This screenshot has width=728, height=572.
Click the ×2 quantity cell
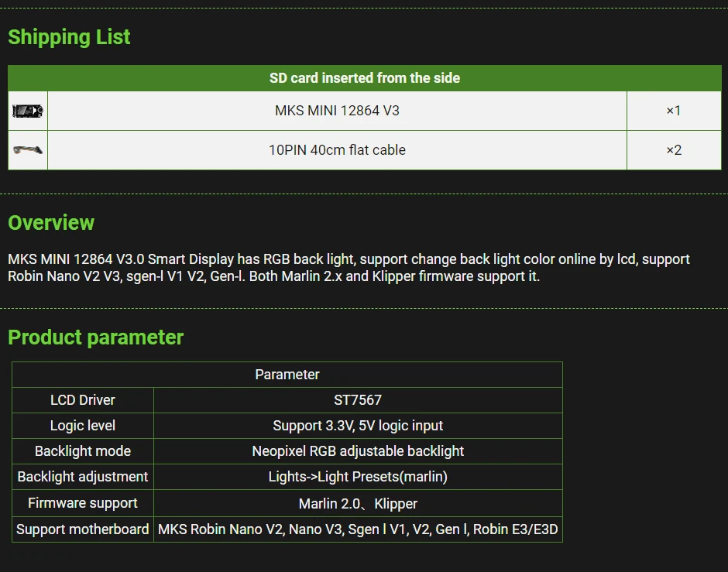[673, 150]
